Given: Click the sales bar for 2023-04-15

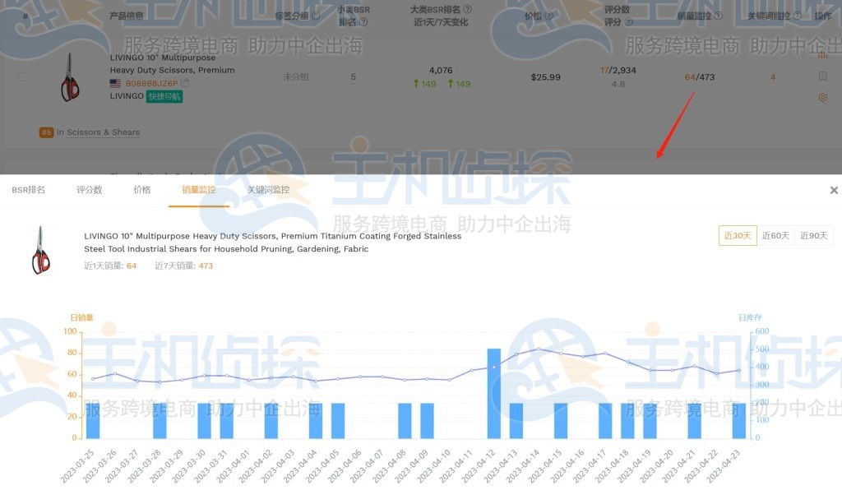Looking at the screenshot, I should click(x=561, y=421).
